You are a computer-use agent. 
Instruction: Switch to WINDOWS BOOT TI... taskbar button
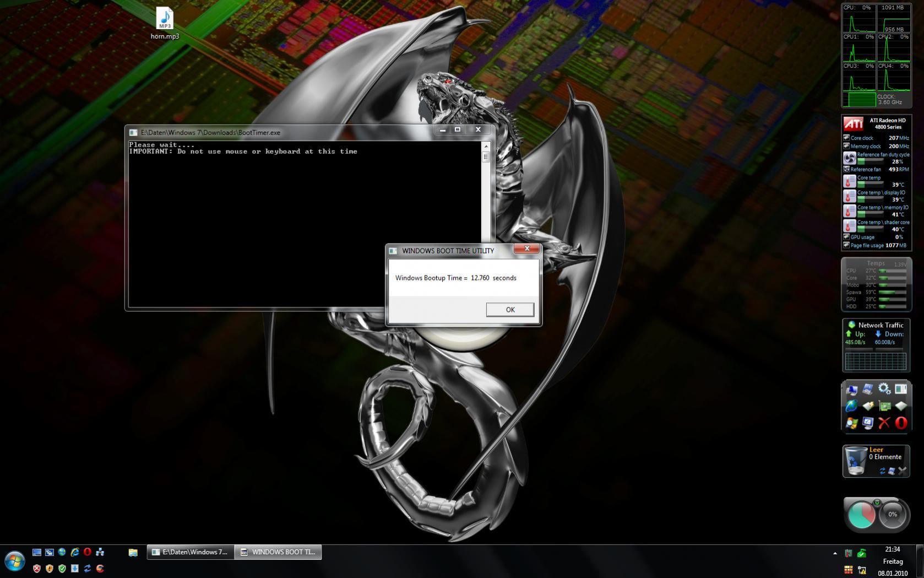(x=278, y=552)
